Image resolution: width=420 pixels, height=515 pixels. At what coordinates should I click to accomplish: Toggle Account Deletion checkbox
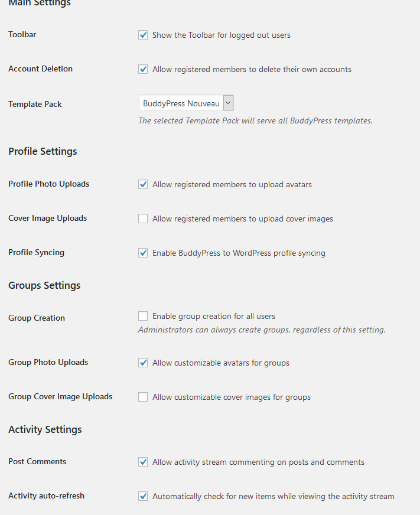tap(143, 69)
